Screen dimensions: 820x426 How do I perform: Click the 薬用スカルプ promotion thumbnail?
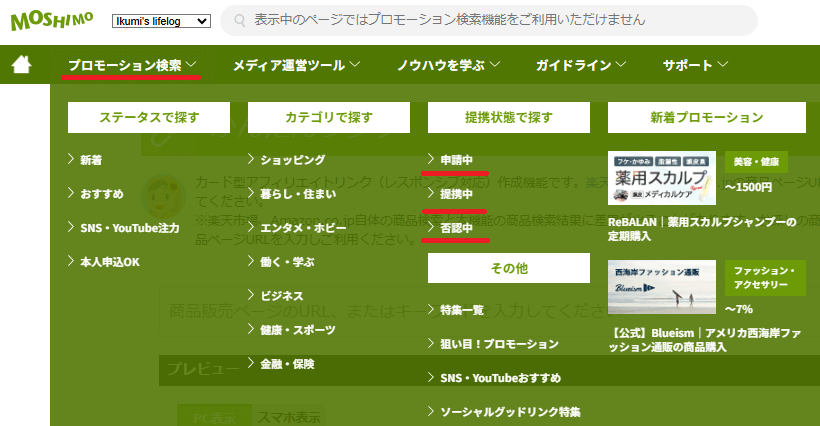pyautogui.click(x=662, y=178)
